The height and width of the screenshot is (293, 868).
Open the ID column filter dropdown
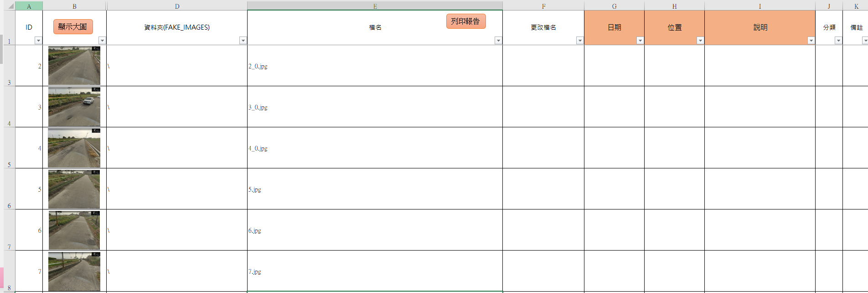pyautogui.click(x=38, y=41)
